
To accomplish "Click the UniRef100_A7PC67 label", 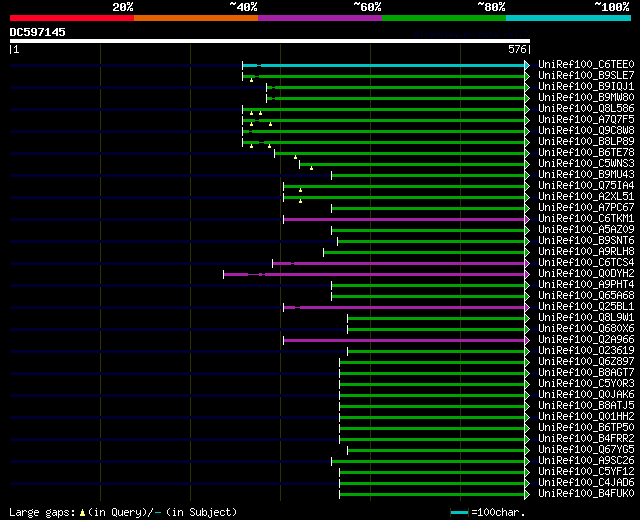I will [x=586, y=208].
